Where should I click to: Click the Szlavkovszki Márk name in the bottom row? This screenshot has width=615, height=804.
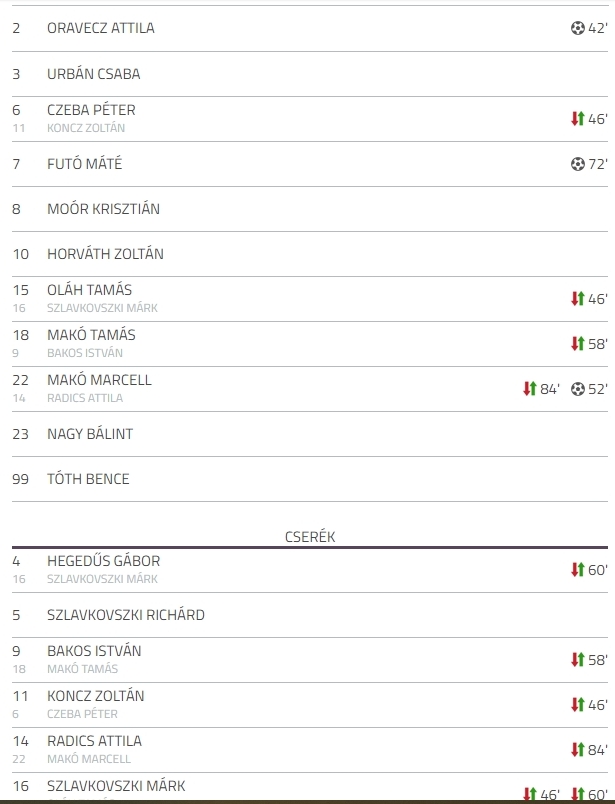pos(116,786)
